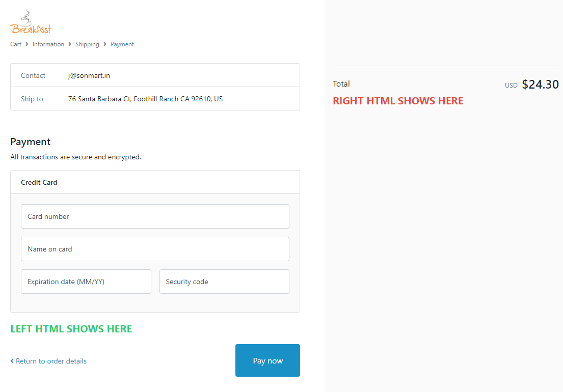Click the ship-to address 76 Santa Barbara Ct

pyautogui.click(x=145, y=99)
